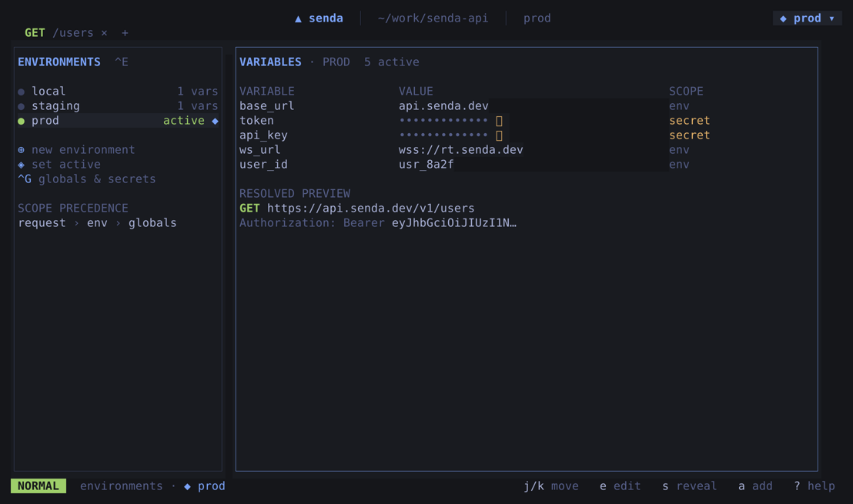This screenshot has width=853, height=504.
Task: Select the ws_url variable name
Action: pos(260,150)
